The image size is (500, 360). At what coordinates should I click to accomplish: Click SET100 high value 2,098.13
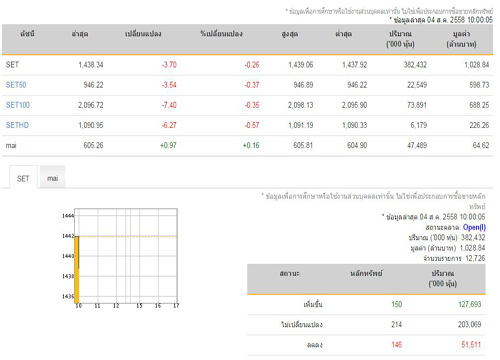tap(301, 105)
